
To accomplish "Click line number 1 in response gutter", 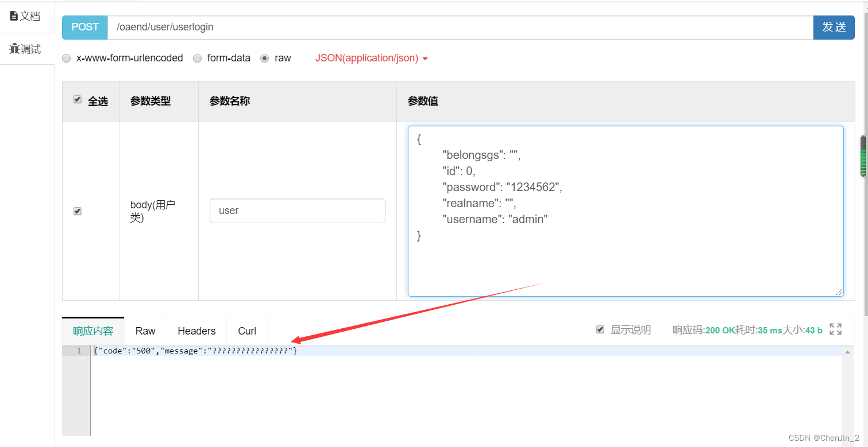I will 79,351.
